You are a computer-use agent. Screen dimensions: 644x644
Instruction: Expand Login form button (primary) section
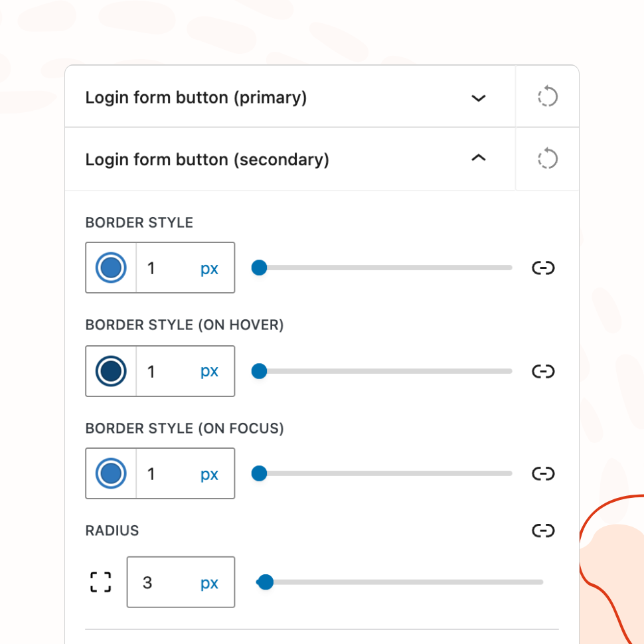tap(478, 98)
